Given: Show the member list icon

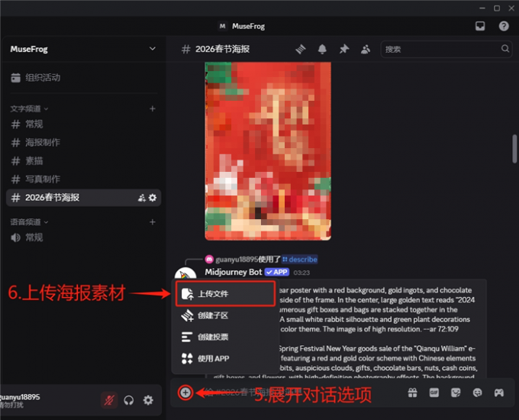Looking at the screenshot, I should tap(366, 49).
